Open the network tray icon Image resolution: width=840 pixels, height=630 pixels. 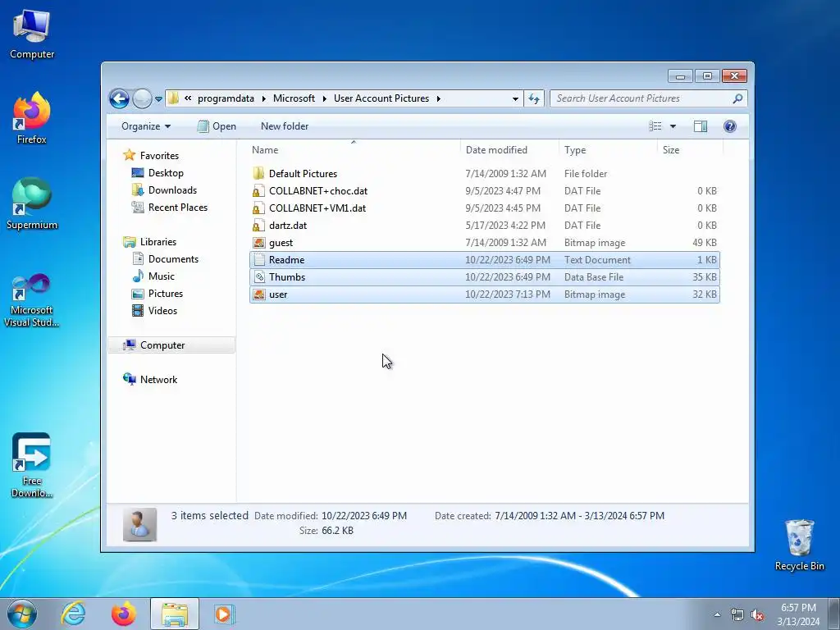[737, 615]
